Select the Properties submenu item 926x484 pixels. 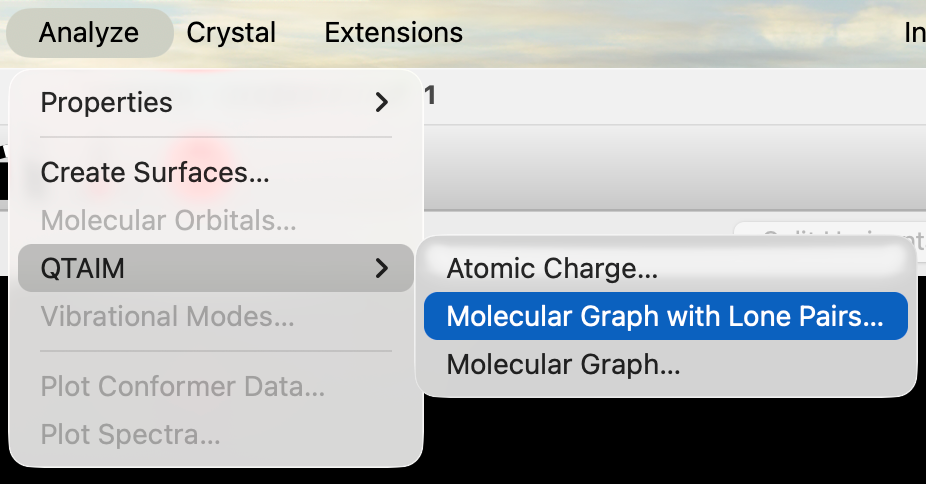[107, 102]
